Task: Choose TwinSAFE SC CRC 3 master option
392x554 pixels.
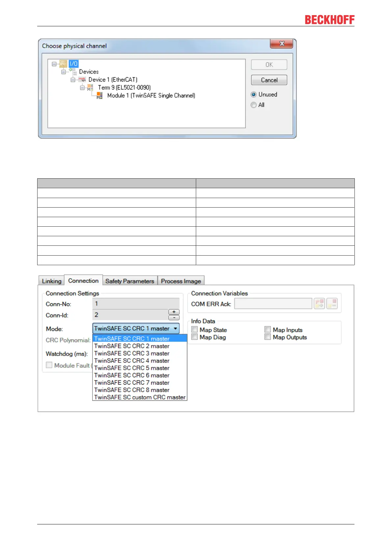Action: [140, 353]
